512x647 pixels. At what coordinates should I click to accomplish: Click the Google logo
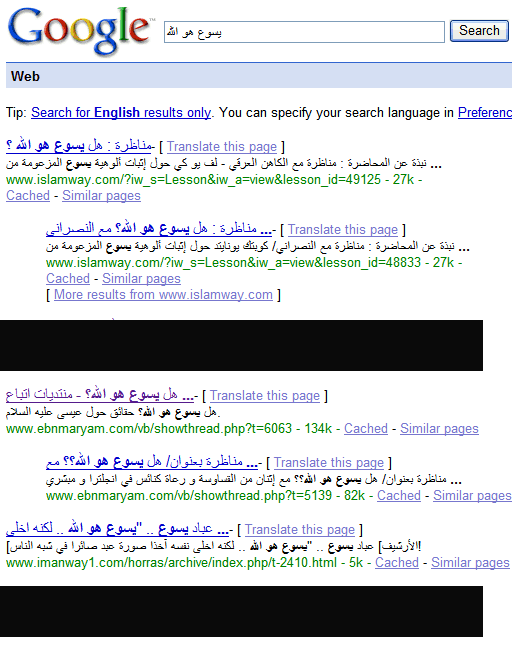(x=79, y=30)
